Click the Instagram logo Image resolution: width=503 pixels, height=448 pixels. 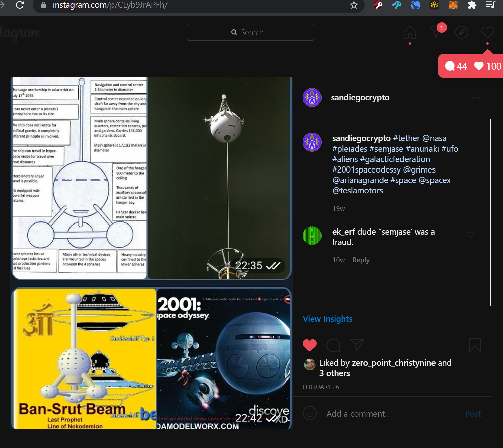(x=21, y=33)
